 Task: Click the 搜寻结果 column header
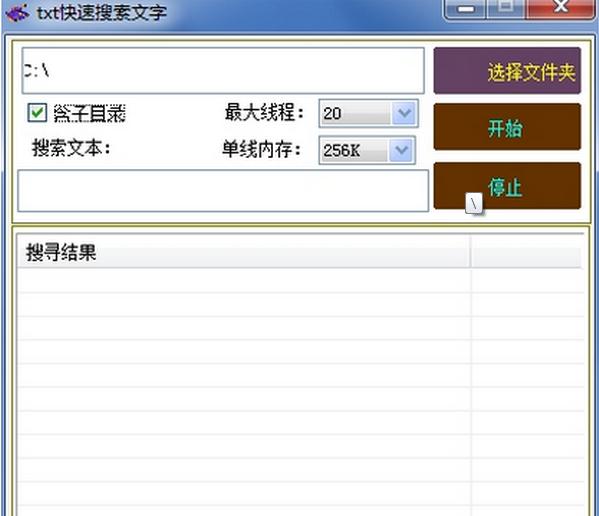tap(244, 252)
